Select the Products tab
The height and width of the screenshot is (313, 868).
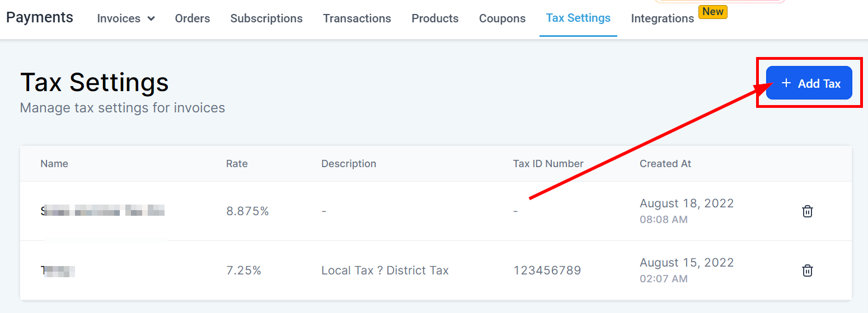coord(435,18)
